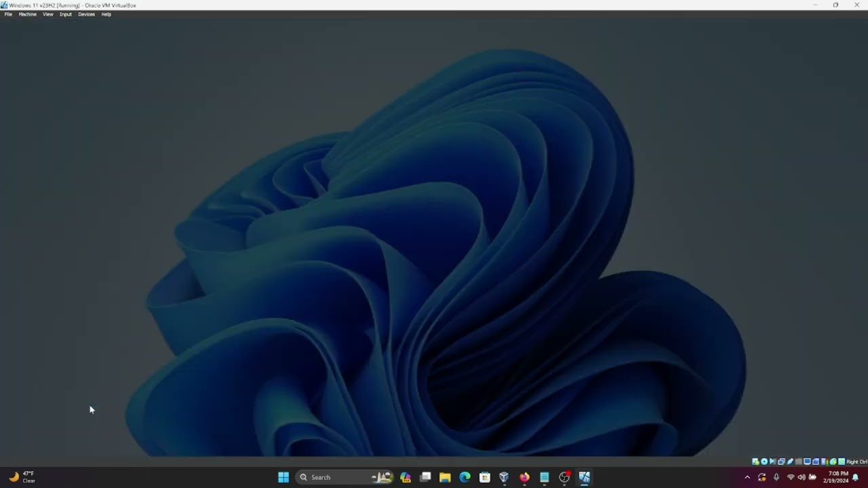This screenshot has height=488, width=868.
Task: Open the Help menu
Action: click(106, 14)
